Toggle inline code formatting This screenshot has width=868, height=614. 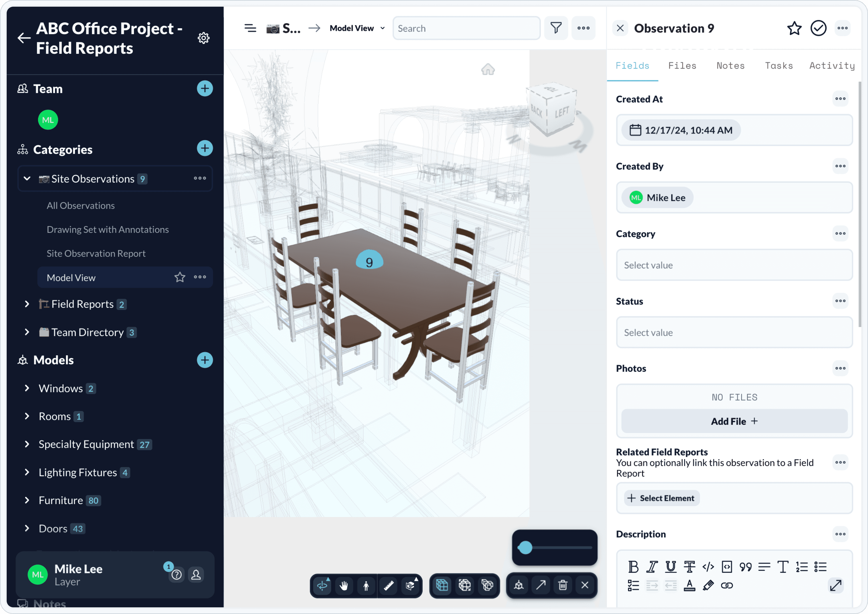708,567
